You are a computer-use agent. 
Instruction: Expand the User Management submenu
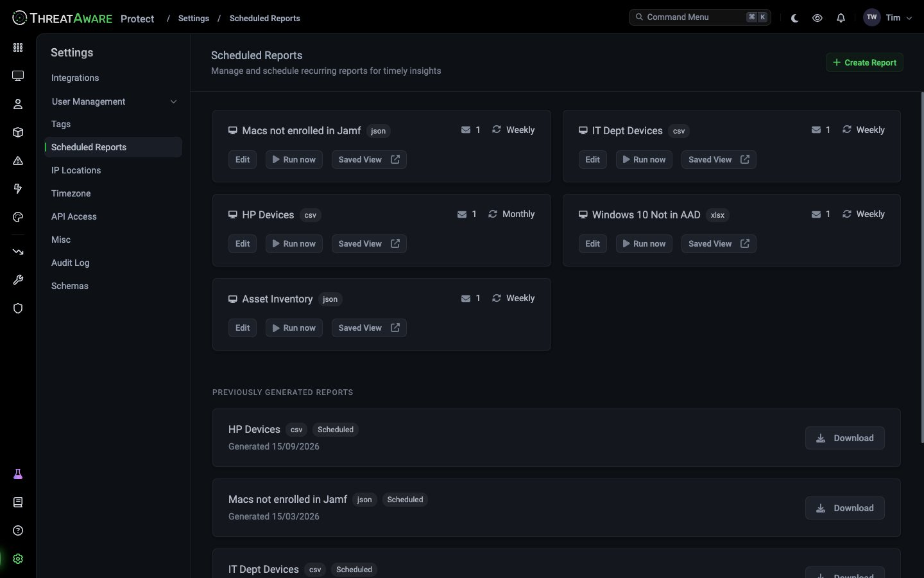click(113, 101)
